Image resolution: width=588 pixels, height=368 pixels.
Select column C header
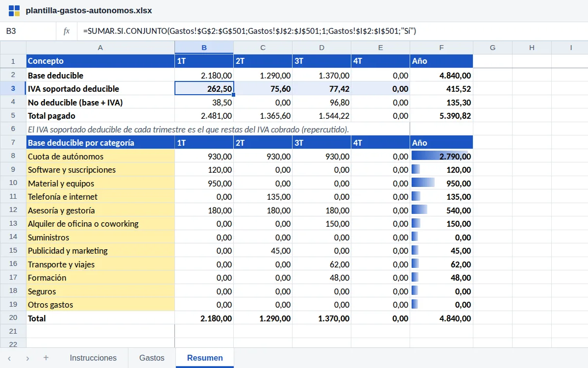(263, 48)
